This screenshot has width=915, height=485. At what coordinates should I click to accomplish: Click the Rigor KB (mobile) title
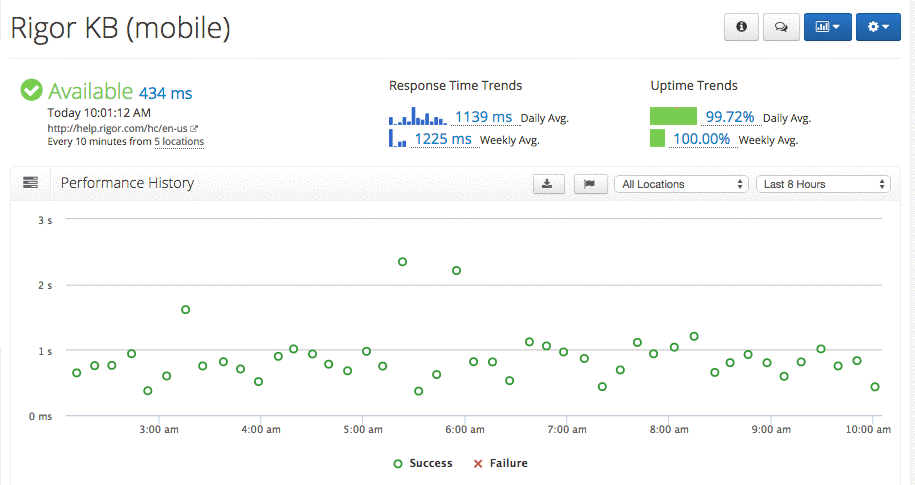click(x=120, y=27)
